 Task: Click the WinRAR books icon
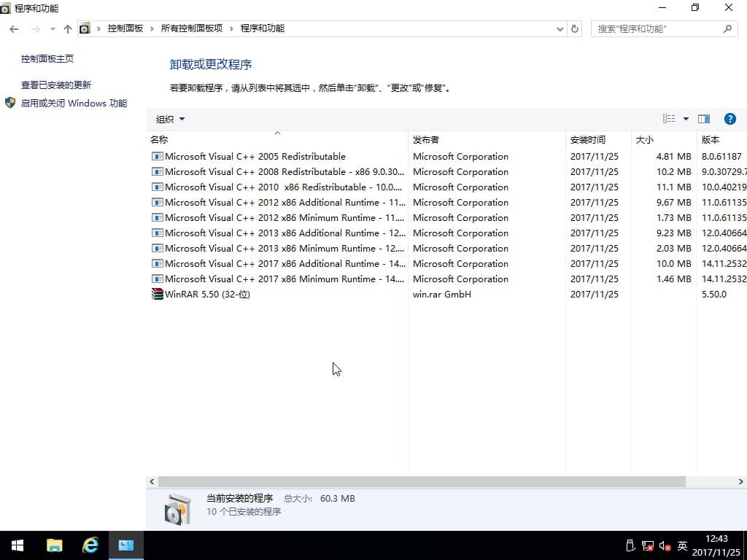[x=158, y=294]
